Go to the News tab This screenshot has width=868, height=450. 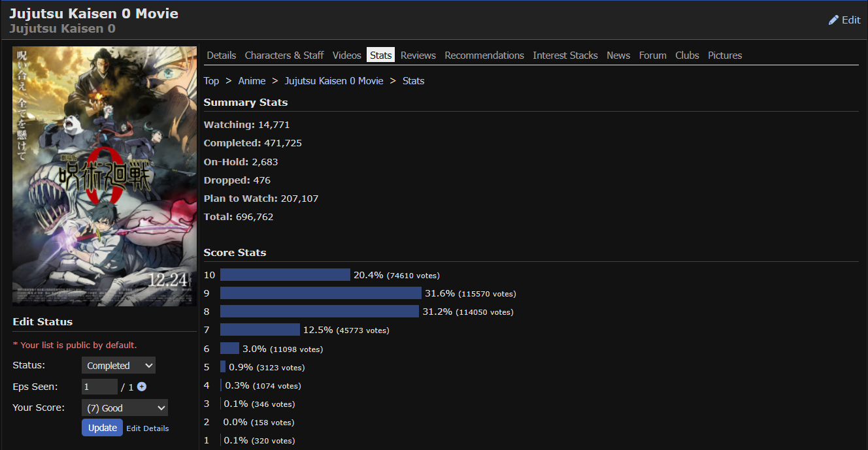tap(618, 56)
